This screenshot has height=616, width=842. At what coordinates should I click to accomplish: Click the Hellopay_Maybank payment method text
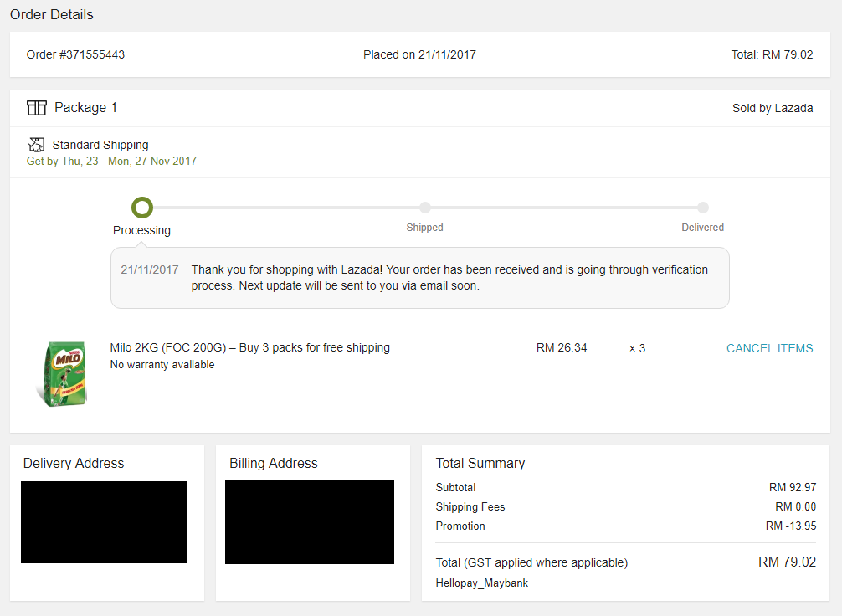[x=481, y=583]
